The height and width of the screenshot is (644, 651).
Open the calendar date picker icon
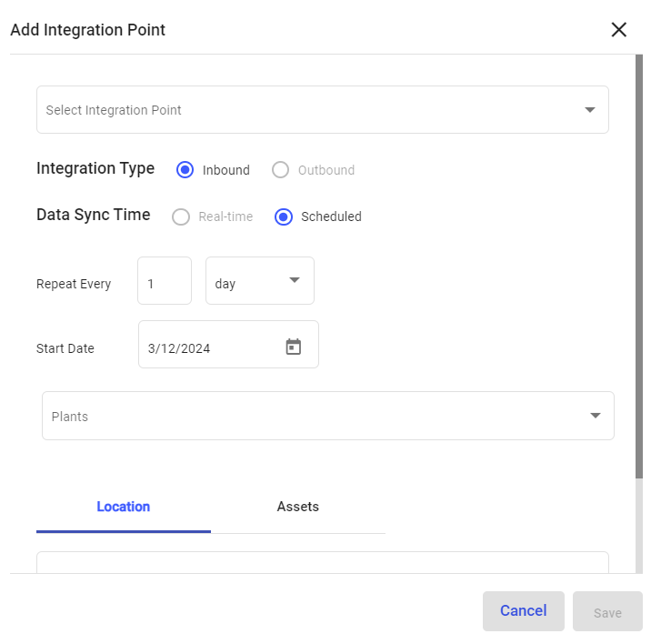293,347
